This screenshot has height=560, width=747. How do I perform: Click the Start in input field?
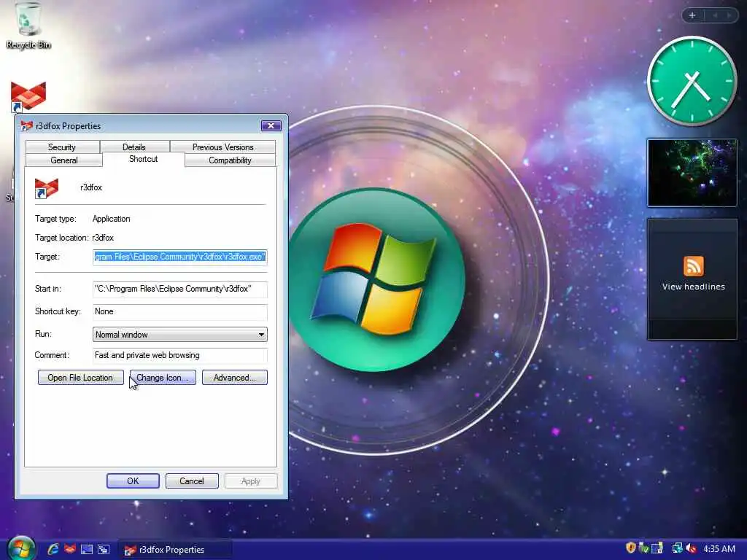point(179,289)
